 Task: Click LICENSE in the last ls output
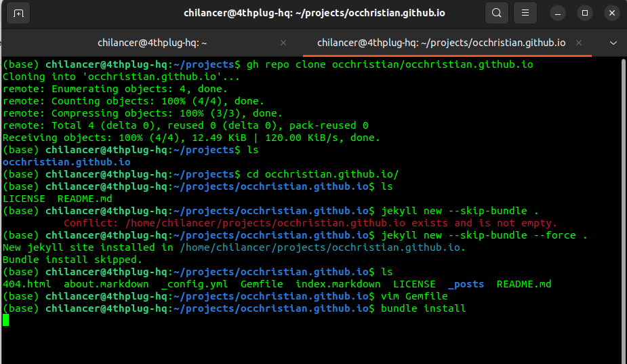(414, 284)
